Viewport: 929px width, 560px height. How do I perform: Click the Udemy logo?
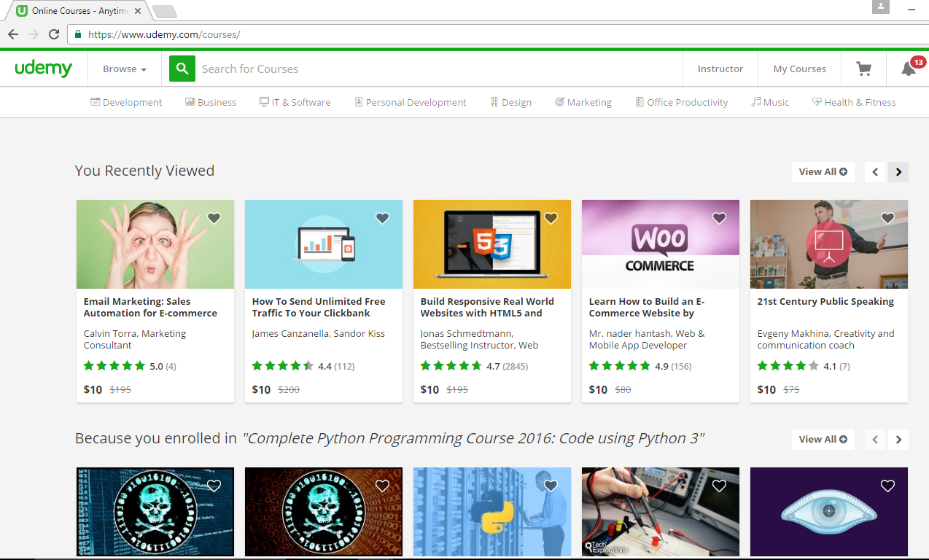pyautogui.click(x=44, y=69)
